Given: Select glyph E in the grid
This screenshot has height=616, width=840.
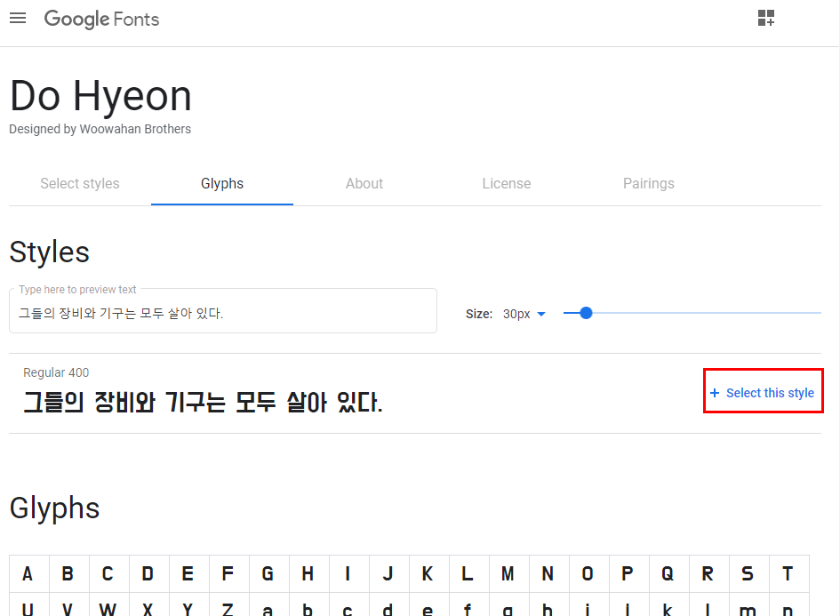Looking at the screenshot, I should pyautogui.click(x=189, y=573).
